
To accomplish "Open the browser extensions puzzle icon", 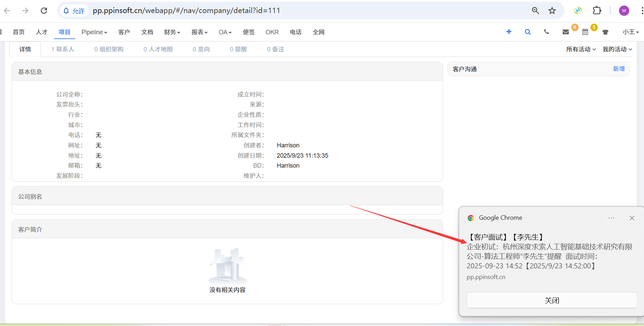I will tap(597, 11).
